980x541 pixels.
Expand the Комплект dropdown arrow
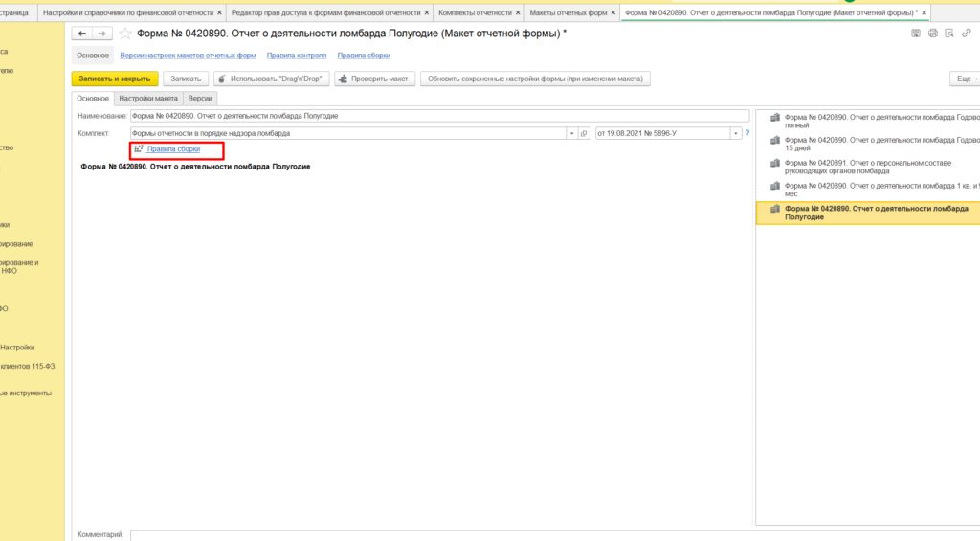(x=571, y=133)
